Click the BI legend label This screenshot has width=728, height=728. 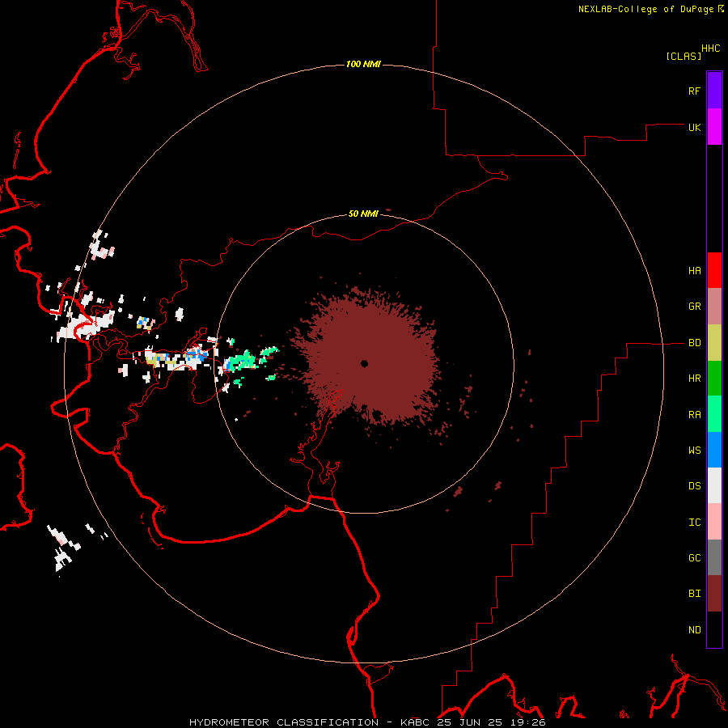[694, 594]
